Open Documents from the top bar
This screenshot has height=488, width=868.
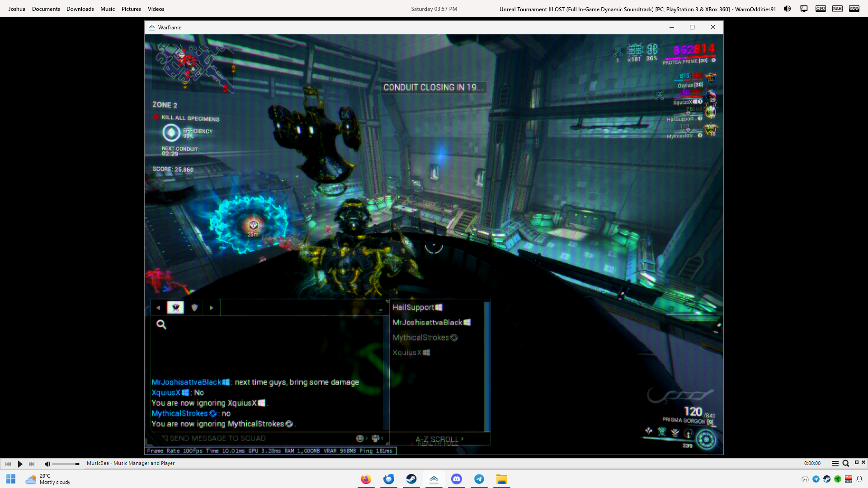[x=46, y=9]
